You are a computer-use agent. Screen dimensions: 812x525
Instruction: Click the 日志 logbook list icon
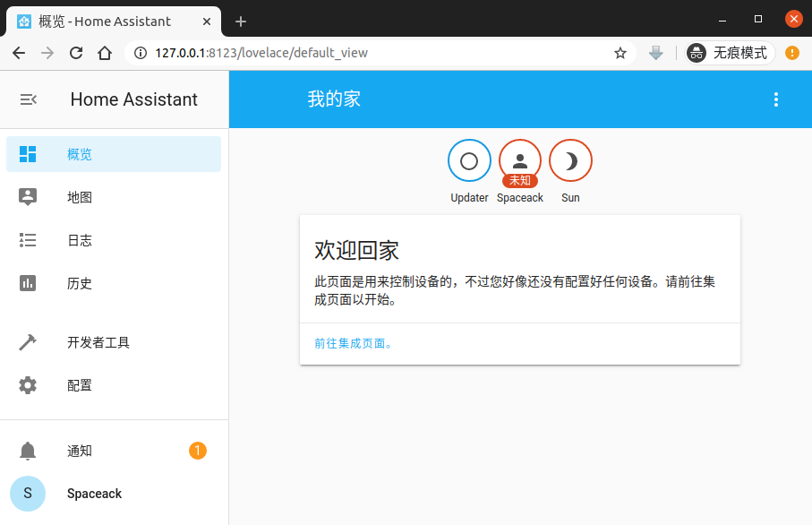click(28, 240)
